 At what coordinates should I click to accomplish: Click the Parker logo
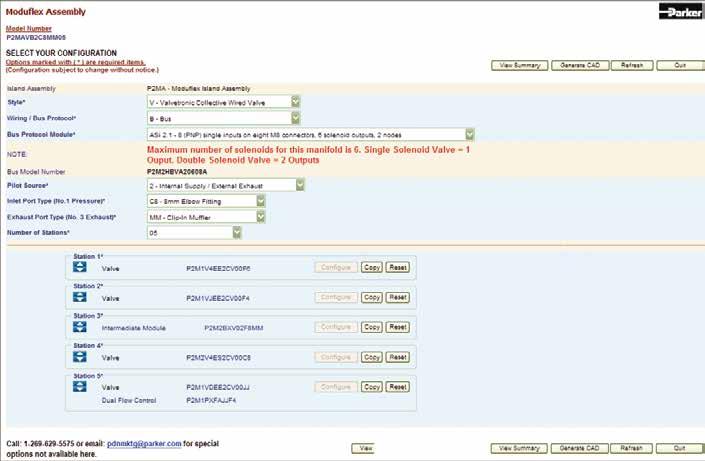click(x=680, y=11)
